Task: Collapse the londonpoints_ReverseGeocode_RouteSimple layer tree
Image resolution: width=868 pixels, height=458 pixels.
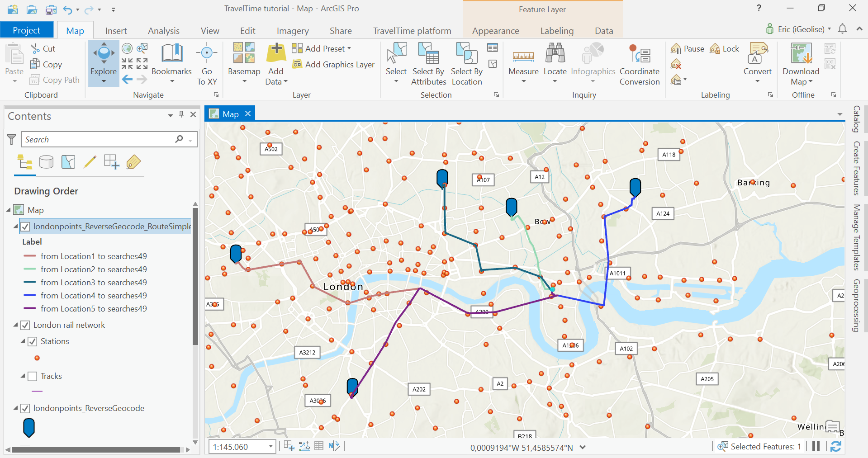Action: 15,226
